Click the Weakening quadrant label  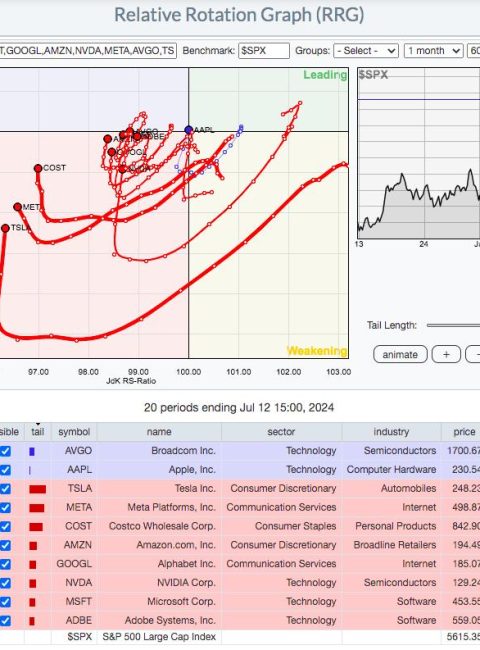click(x=317, y=351)
